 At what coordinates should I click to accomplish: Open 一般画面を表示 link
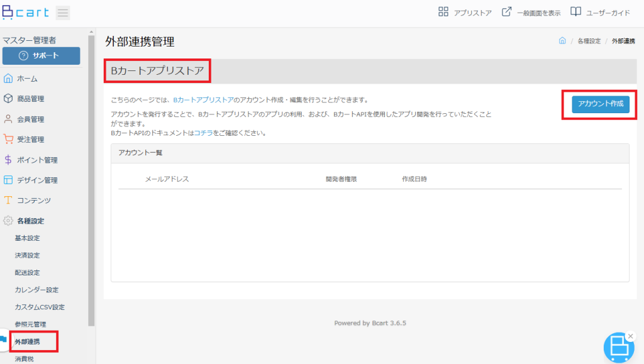click(538, 13)
